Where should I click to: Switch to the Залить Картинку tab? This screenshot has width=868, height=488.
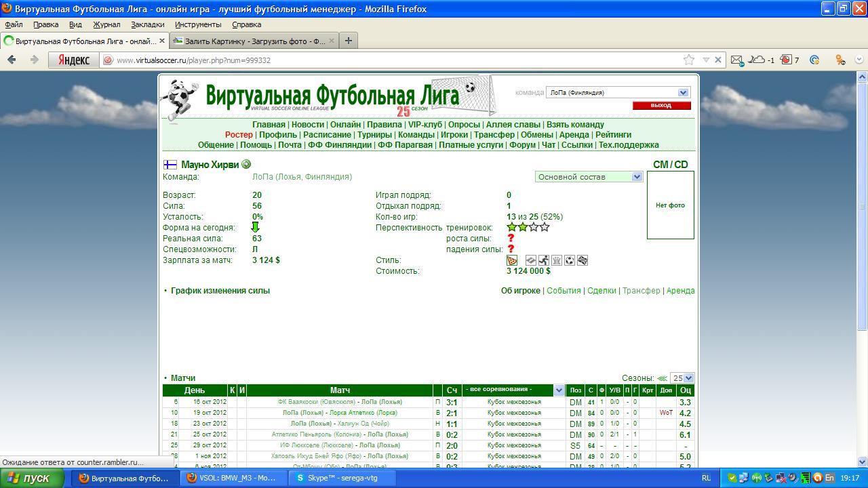(251, 41)
